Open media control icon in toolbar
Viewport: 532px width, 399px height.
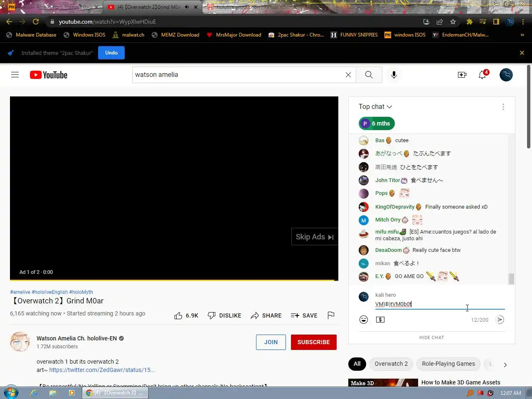(x=483, y=22)
